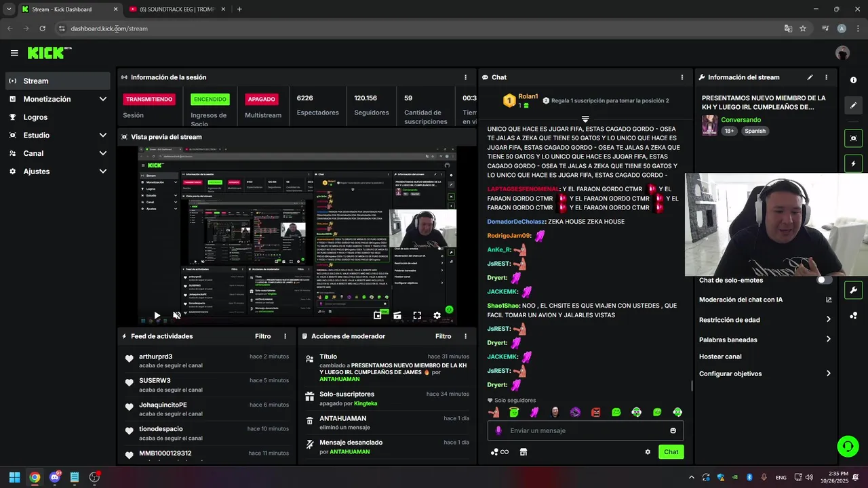Screen dimensions: 868x488
Task: Expand Configurar objetivos settings
Action: click(x=765, y=373)
